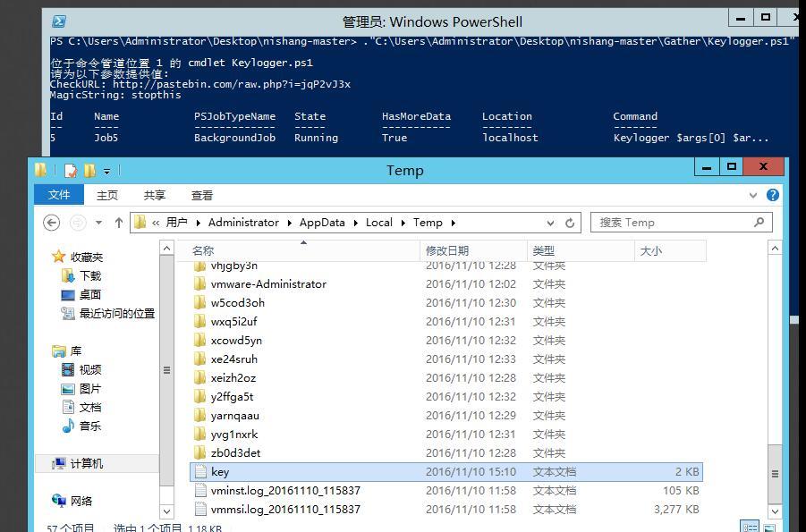This screenshot has height=532, width=806.
Task: Open 下载 in the navigation pane
Action: pyautogui.click(x=90, y=276)
